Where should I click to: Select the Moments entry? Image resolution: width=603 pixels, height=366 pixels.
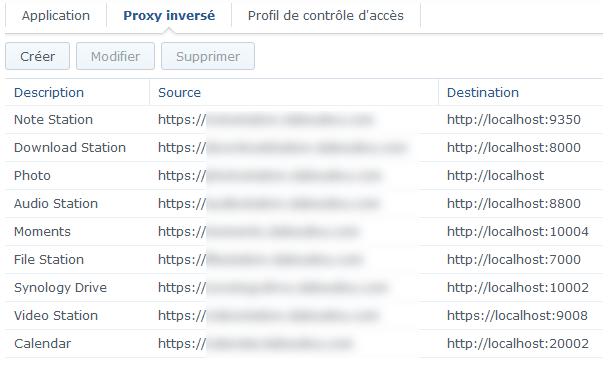42,232
